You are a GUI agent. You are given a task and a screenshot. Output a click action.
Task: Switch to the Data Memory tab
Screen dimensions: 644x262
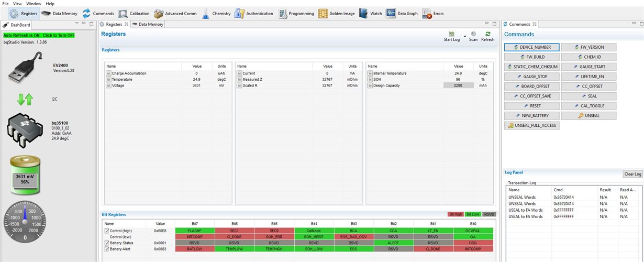148,24
